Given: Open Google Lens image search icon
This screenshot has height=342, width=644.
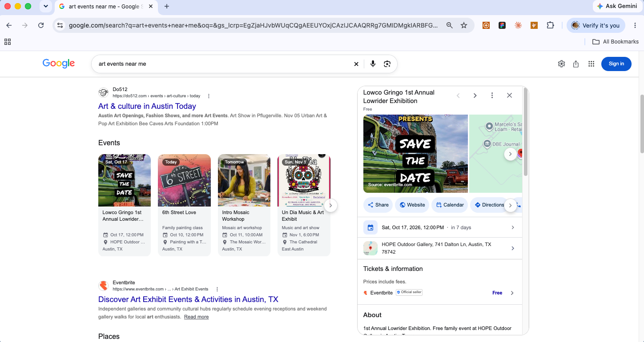Looking at the screenshot, I should pyautogui.click(x=387, y=64).
